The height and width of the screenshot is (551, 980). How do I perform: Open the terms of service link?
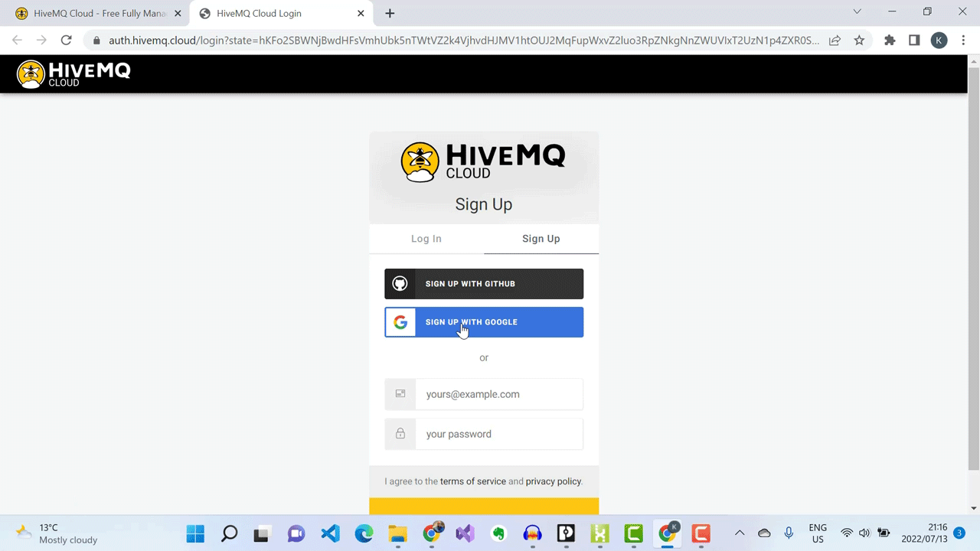click(x=473, y=481)
